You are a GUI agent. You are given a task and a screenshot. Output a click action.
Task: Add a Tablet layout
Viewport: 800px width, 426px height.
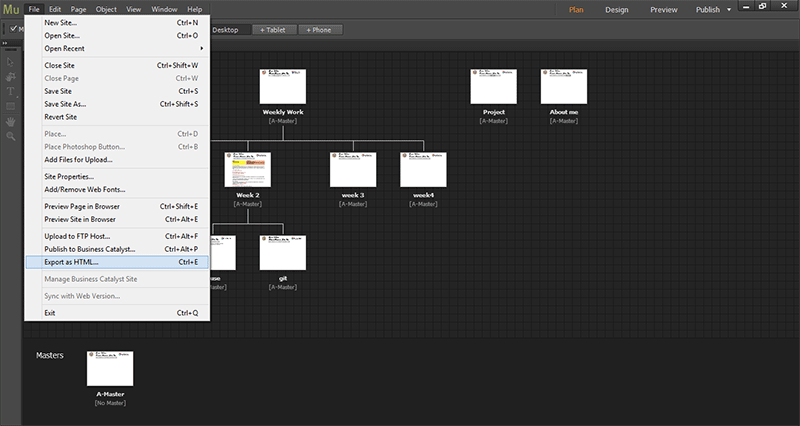(x=273, y=30)
